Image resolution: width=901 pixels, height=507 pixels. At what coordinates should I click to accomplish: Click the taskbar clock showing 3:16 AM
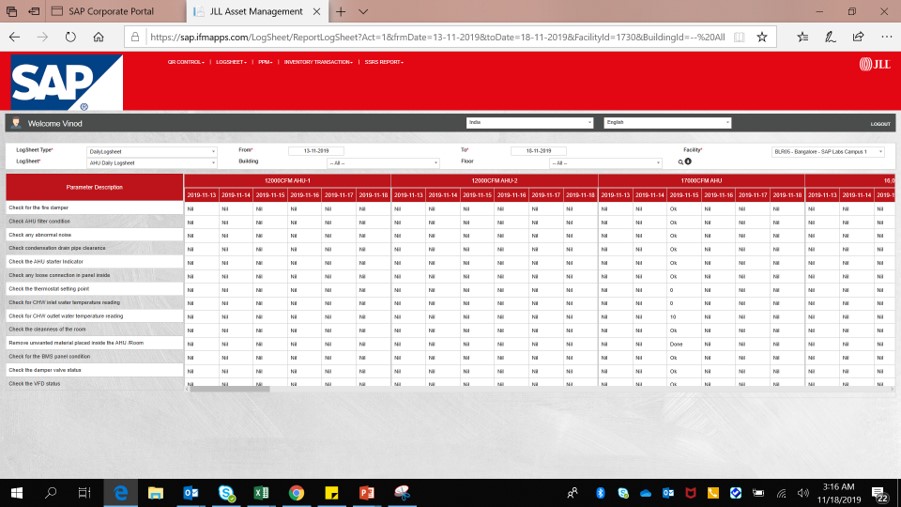click(x=838, y=493)
